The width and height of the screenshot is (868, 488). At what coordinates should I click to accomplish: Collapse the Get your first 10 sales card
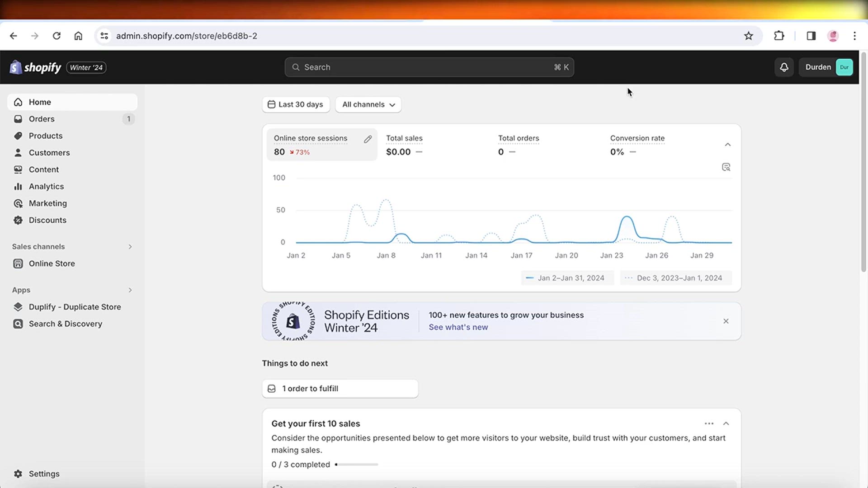tap(726, 423)
